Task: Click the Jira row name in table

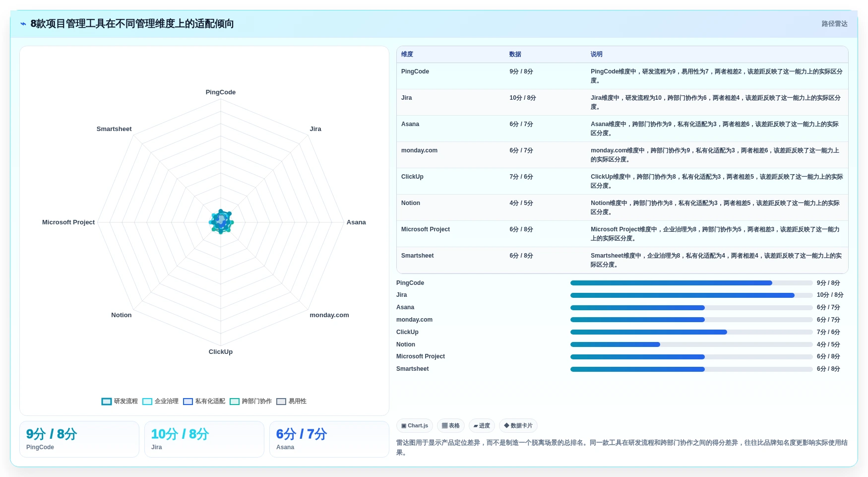Action: click(407, 98)
